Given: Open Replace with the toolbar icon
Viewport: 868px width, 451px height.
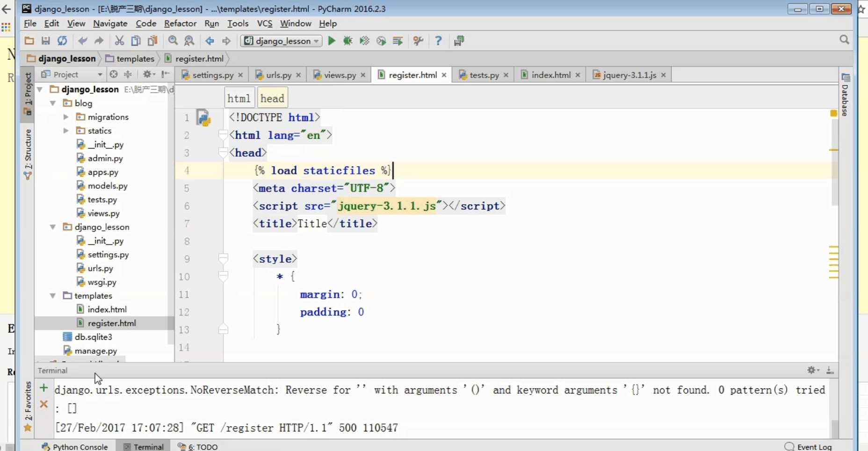Looking at the screenshot, I should click(x=189, y=41).
